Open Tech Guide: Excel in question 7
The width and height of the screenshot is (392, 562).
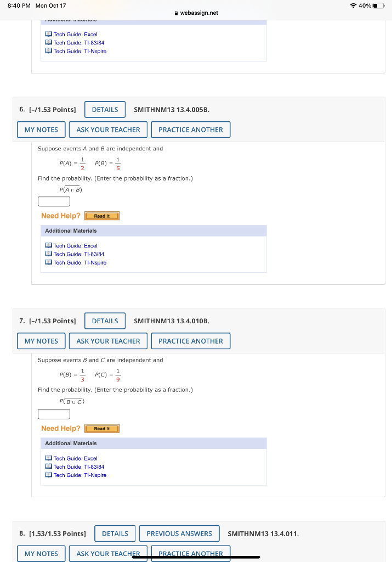[75, 458]
